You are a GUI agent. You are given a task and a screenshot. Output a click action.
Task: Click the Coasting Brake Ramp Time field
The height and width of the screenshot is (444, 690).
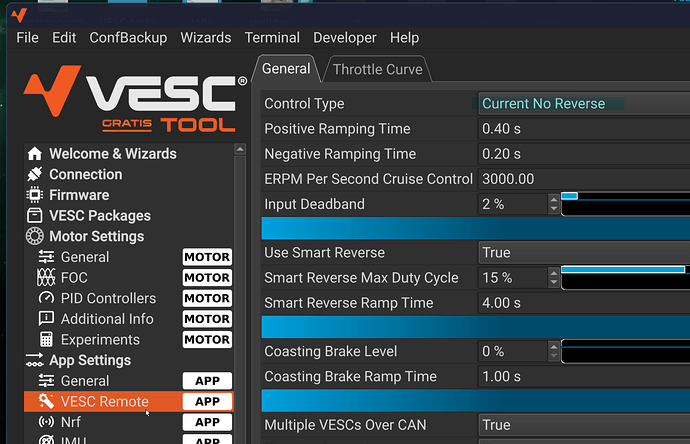pos(584,377)
